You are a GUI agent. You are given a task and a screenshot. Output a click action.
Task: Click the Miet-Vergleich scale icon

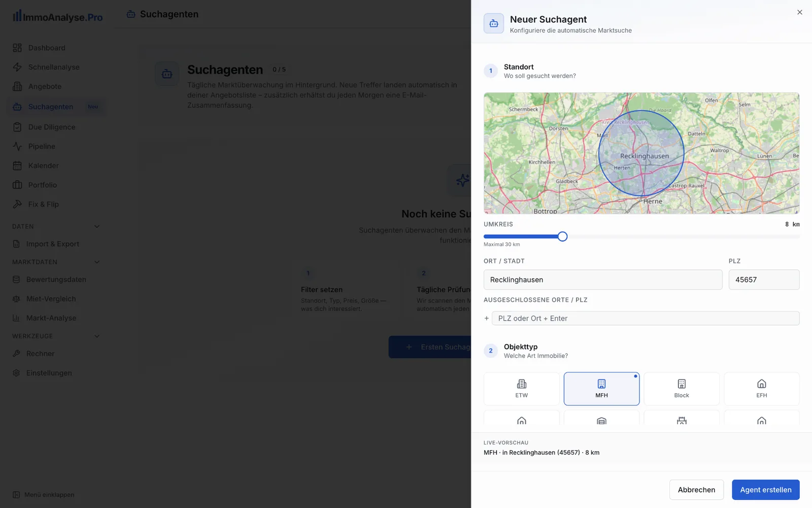pos(16,299)
